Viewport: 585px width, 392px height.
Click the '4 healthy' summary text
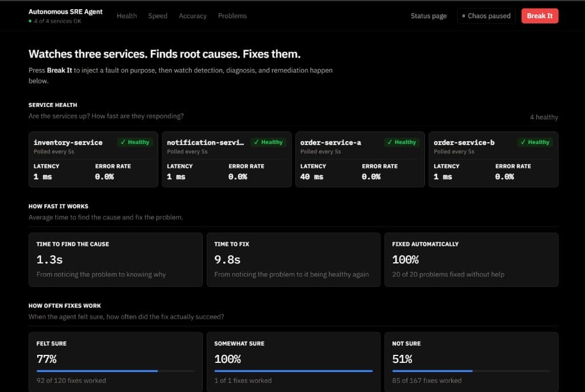544,117
